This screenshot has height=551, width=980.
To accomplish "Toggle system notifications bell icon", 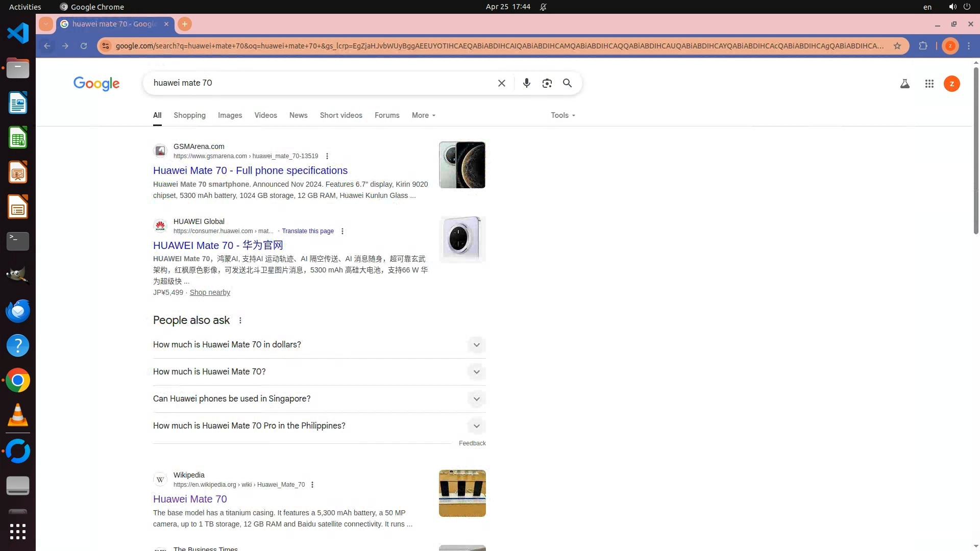I will (543, 7).
